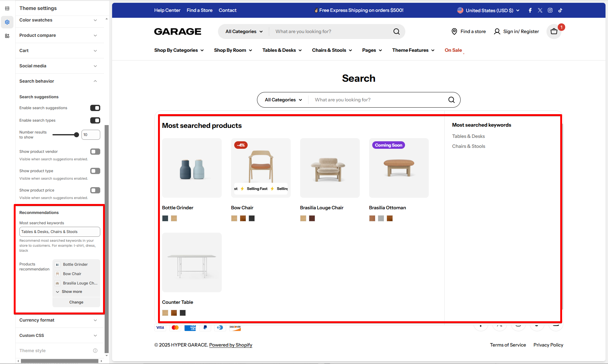Click the Mastercard payment icon

[175, 328]
